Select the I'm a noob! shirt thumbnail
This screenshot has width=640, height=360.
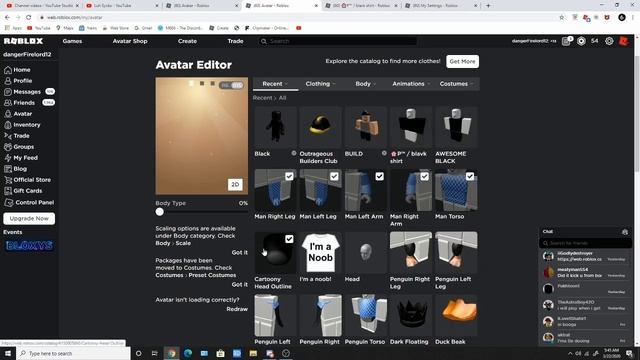[x=320, y=253]
